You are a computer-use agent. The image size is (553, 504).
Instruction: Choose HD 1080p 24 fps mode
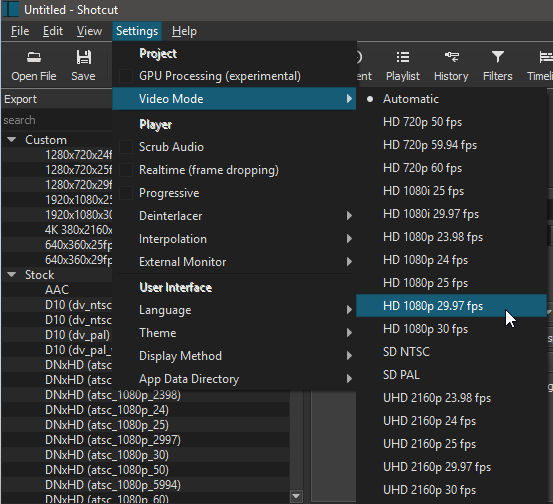point(451,260)
